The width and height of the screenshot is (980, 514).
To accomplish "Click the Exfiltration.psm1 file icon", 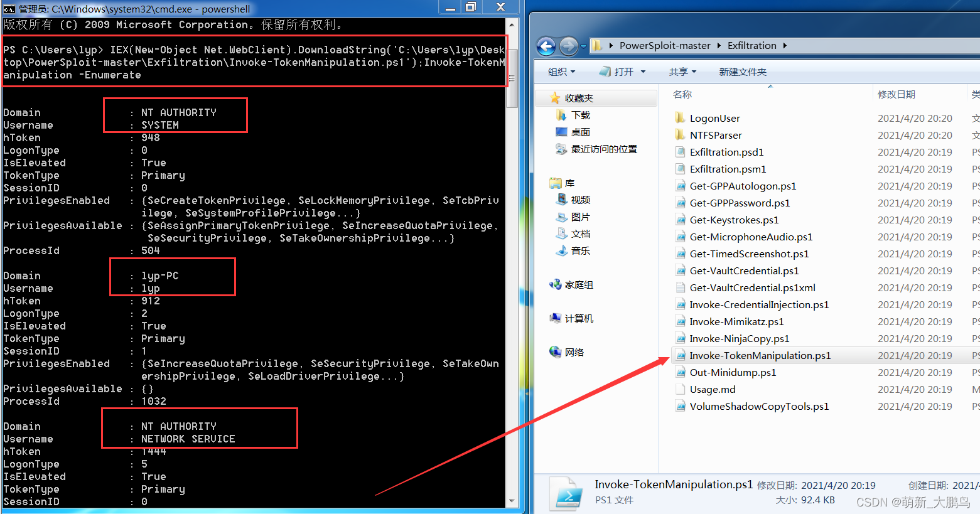I will [680, 169].
